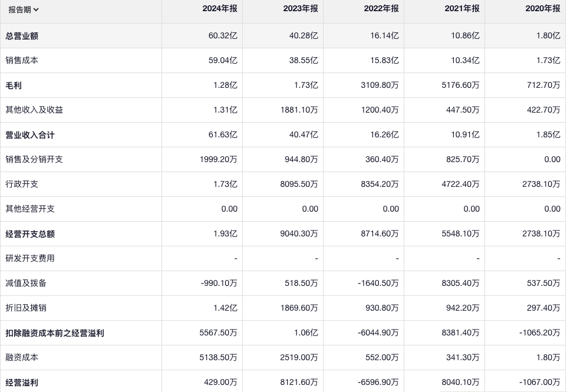Click the 减值及拨备 row label
567x392 pixels.
pyautogui.click(x=26, y=284)
